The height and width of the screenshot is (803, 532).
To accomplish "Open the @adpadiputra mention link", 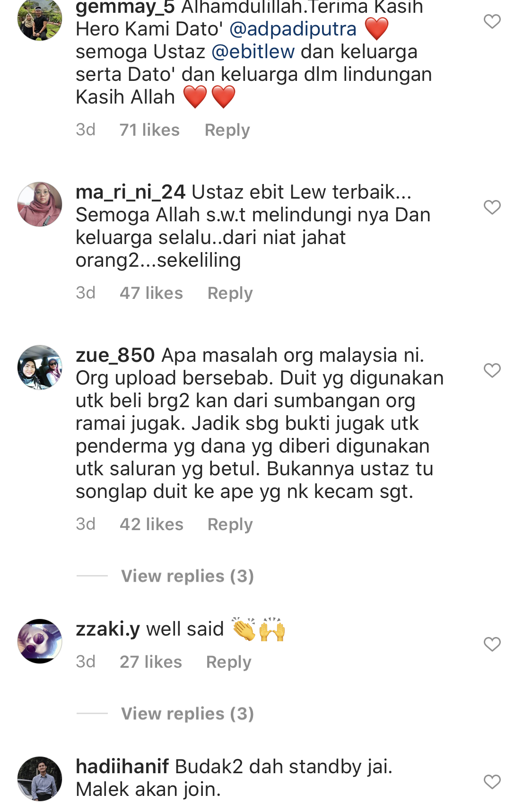I will point(293,29).
